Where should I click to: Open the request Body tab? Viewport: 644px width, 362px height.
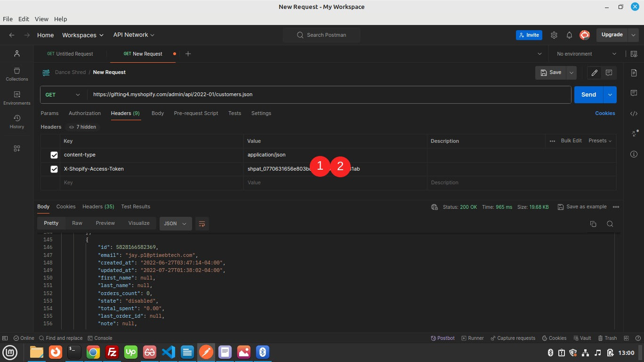[x=158, y=113]
